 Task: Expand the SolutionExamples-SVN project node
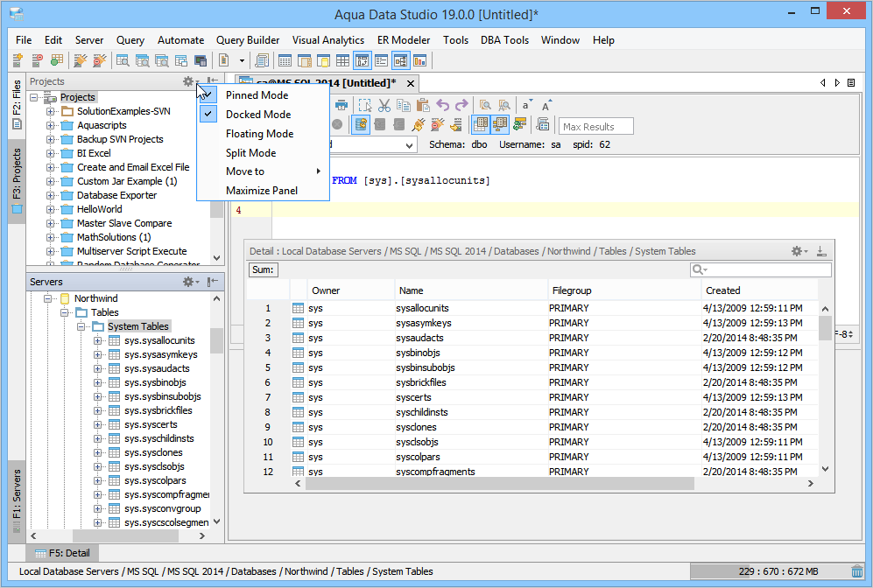(x=50, y=111)
